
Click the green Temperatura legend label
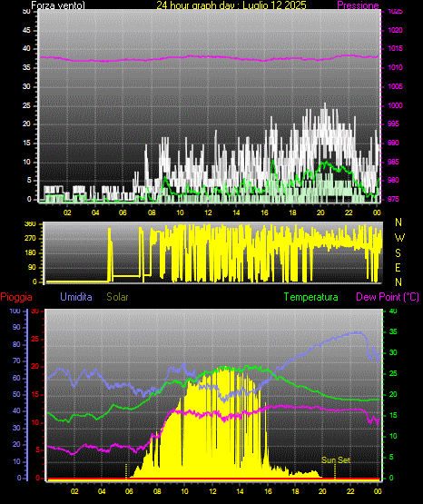(310, 297)
